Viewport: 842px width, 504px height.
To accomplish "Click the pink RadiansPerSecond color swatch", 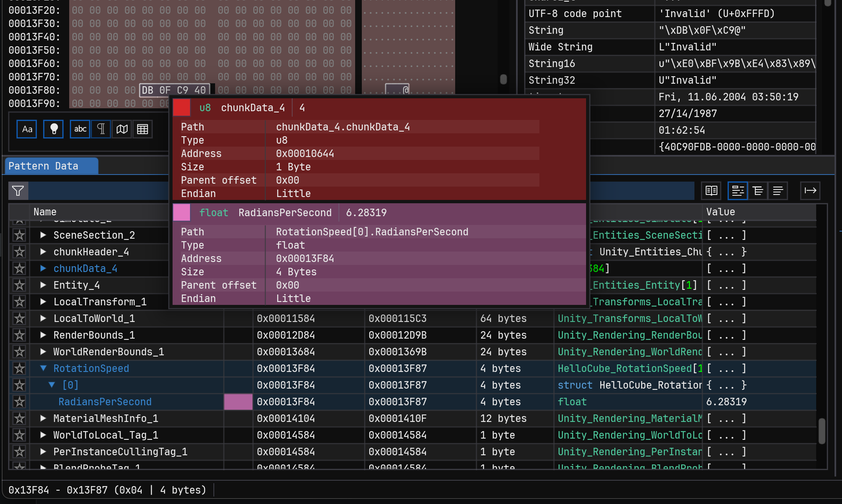I will click(238, 402).
